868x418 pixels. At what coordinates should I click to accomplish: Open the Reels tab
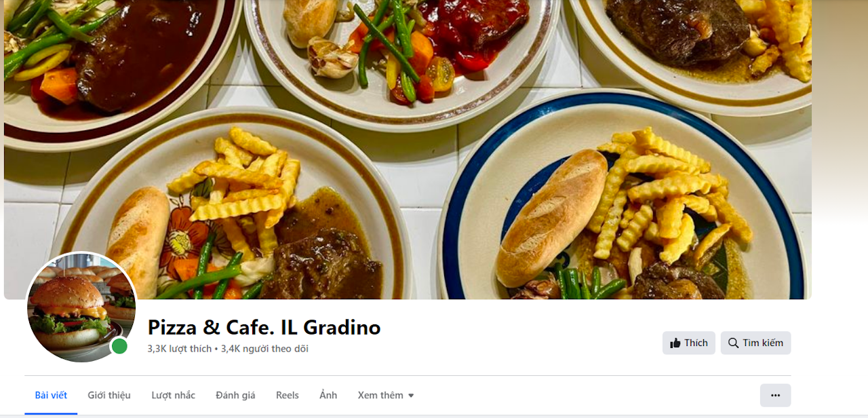click(x=288, y=396)
